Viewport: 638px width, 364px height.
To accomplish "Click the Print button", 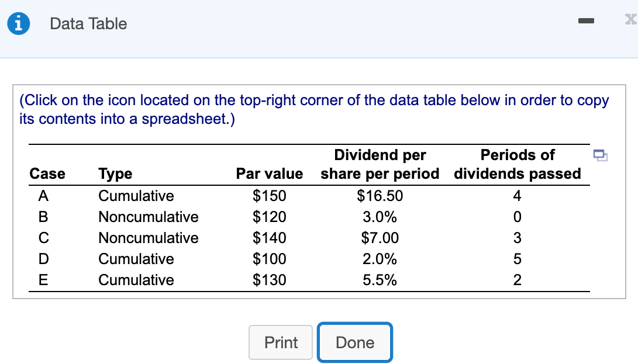I will tap(281, 342).
